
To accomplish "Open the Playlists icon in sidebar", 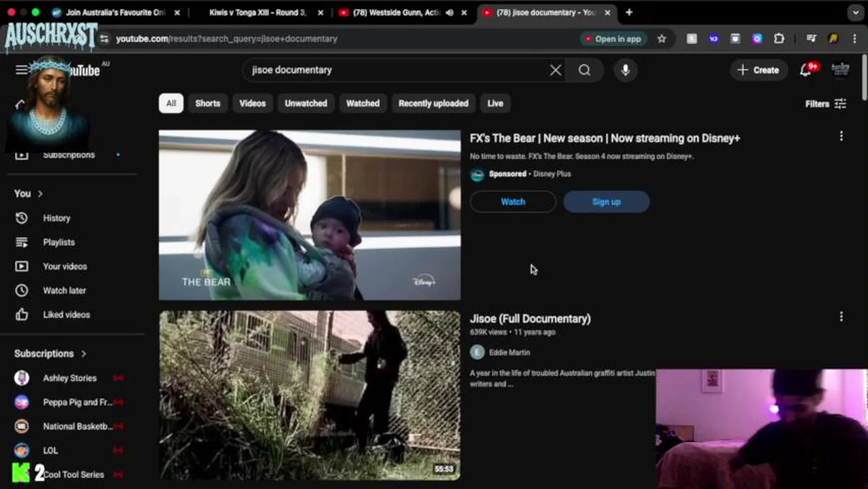I will (x=22, y=242).
